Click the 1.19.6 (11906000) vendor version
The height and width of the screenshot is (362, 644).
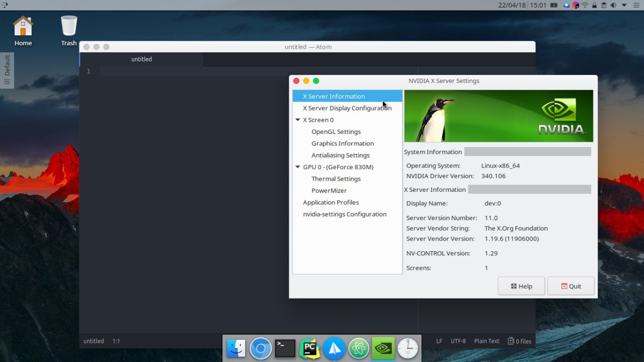[x=512, y=239]
